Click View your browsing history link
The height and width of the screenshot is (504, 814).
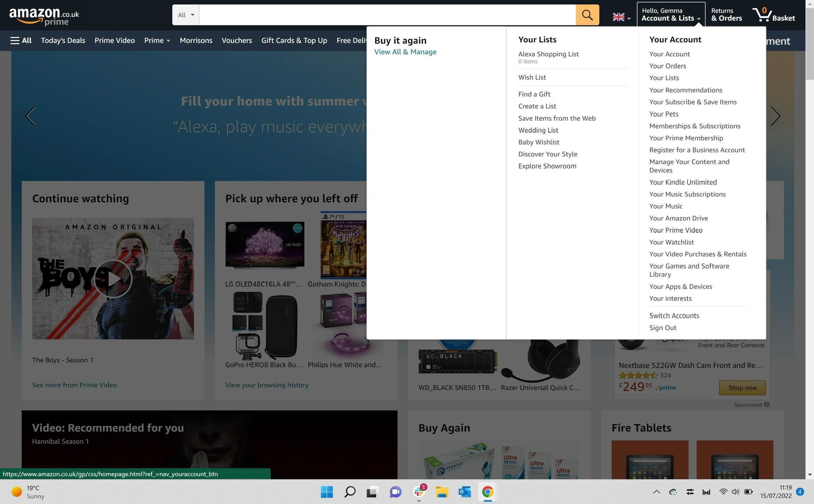pyautogui.click(x=268, y=385)
